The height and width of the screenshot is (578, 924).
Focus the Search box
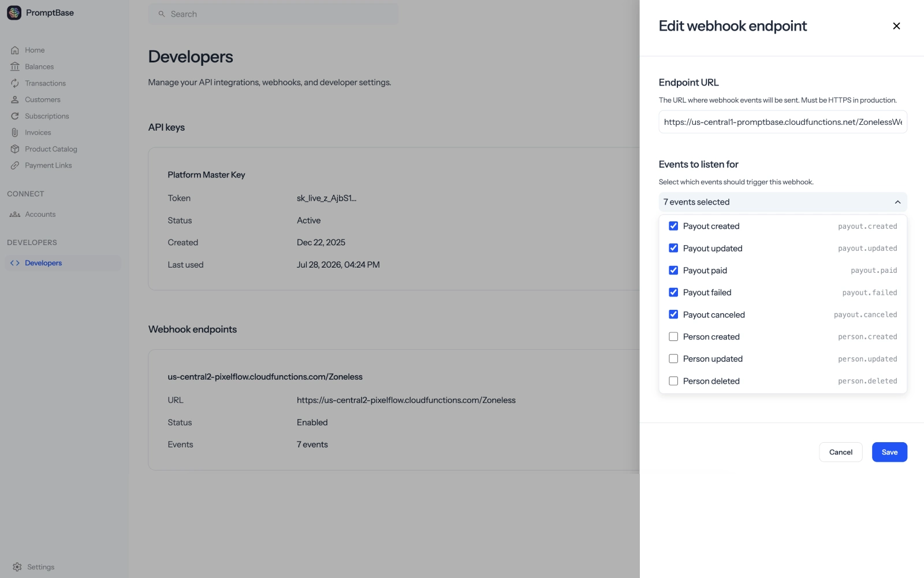click(273, 14)
